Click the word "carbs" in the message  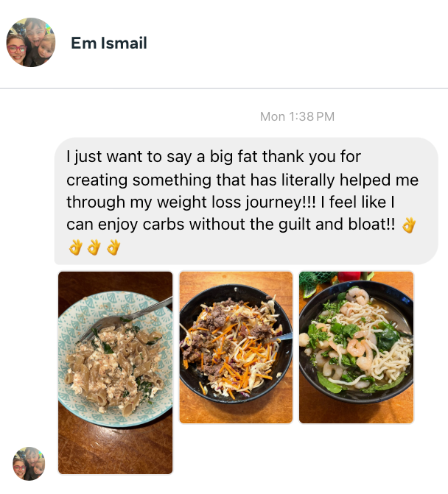164,225
